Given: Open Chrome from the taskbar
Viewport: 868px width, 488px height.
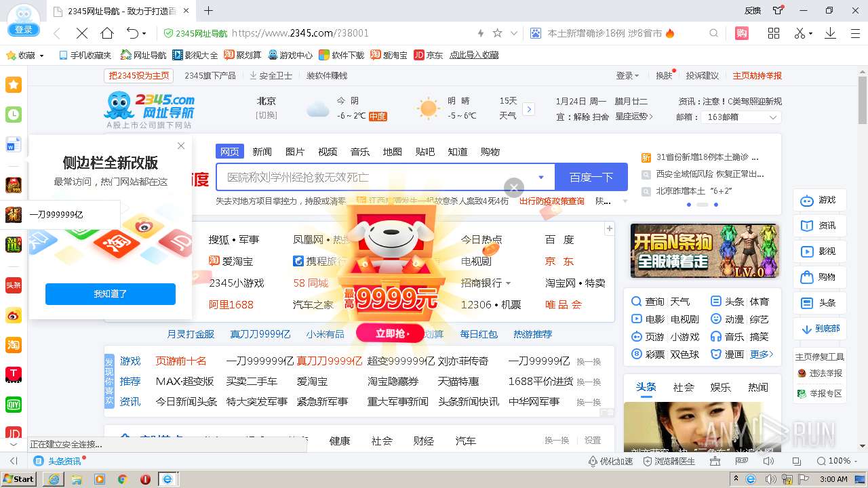Looking at the screenshot, I should (122, 479).
